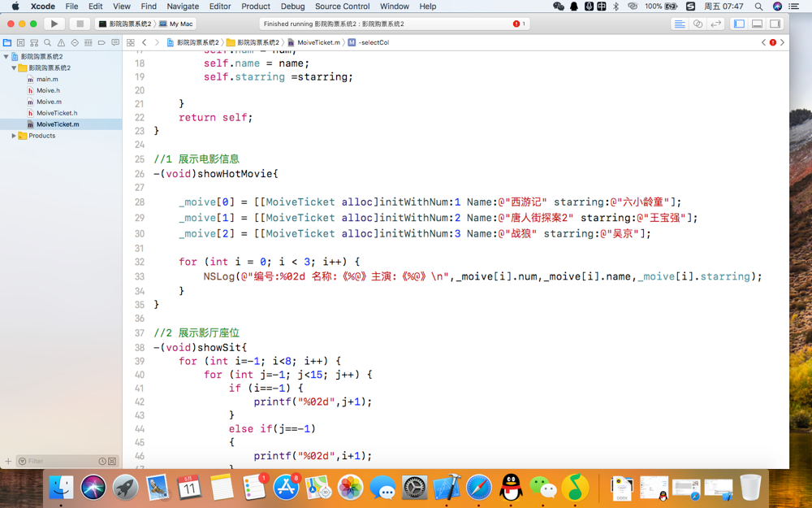Jump to next issue arrow
Screen dimensions: 812x508
(x=782, y=42)
